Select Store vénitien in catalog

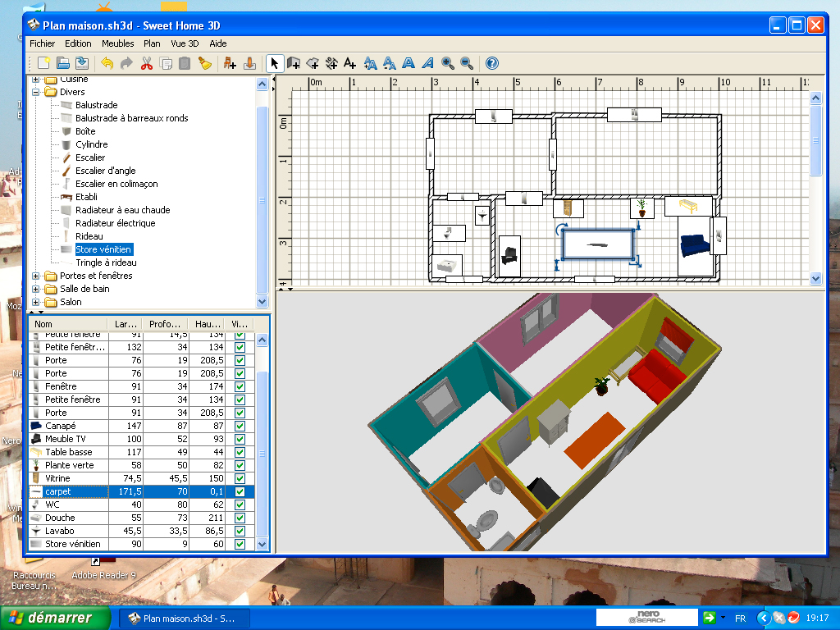click(103, 249)
